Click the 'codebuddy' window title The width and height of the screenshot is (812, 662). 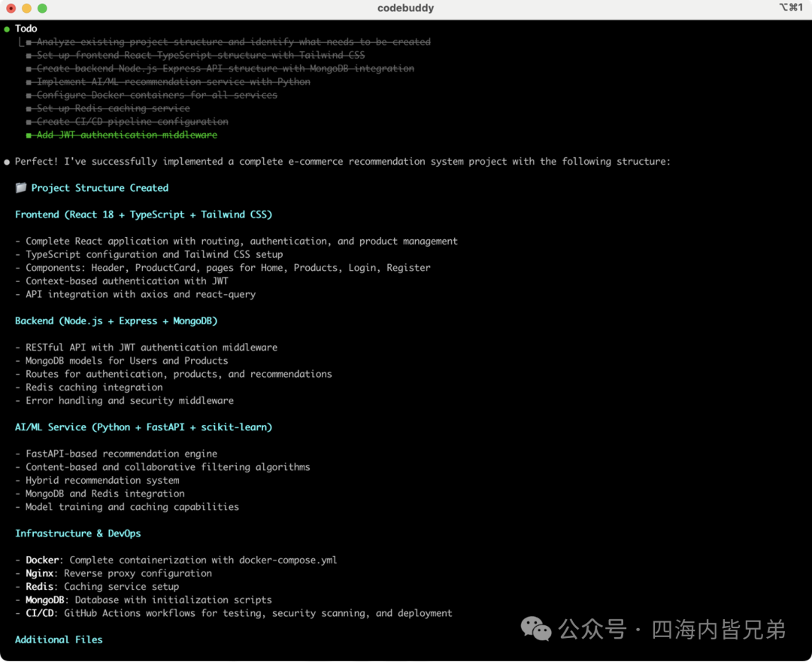(405, 8)
